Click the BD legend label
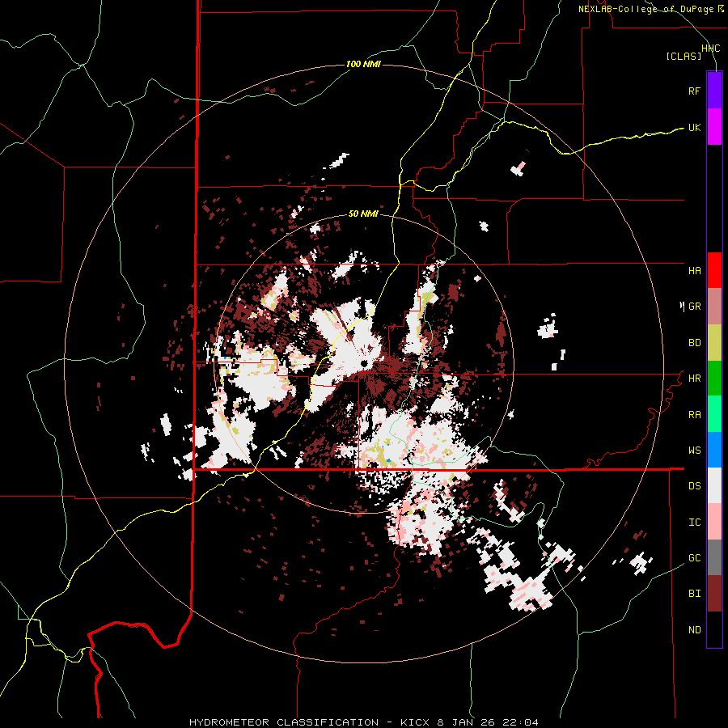 pyautogui.click(x=695, y=343)
